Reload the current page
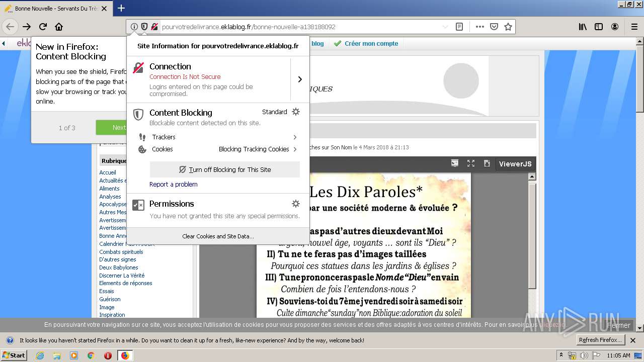The height and width of the screenshot is (362, 644). (43, 27)
